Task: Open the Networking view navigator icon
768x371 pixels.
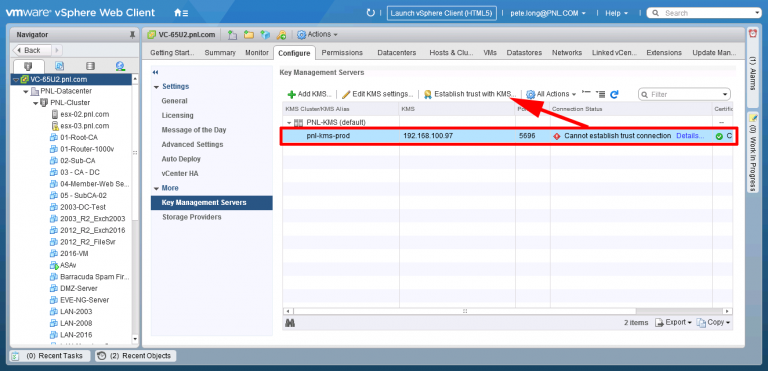Action: [x=120, y=66]
